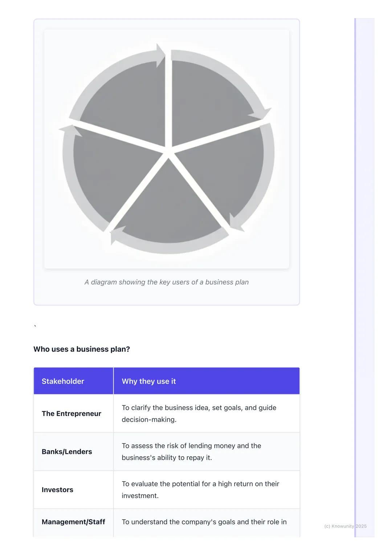Image resolution: width=392 pixels, height=555 pixels.
Task: Select the "Investors" table cell
Action: coord(57,490)
